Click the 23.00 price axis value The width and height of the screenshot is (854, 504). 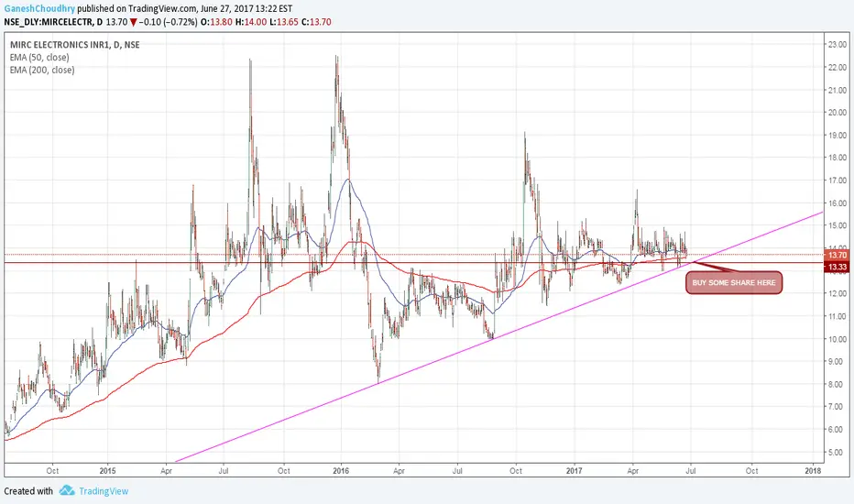(x=838, y=44)
